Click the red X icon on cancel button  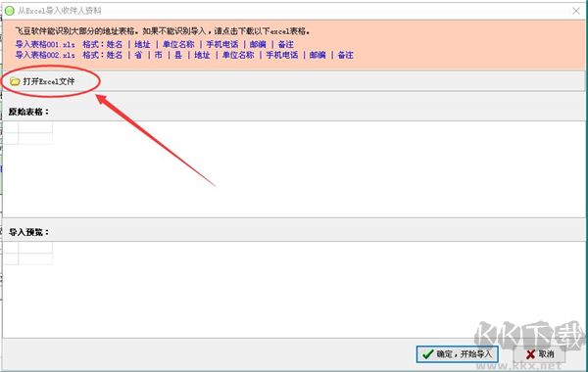point(530,354)
